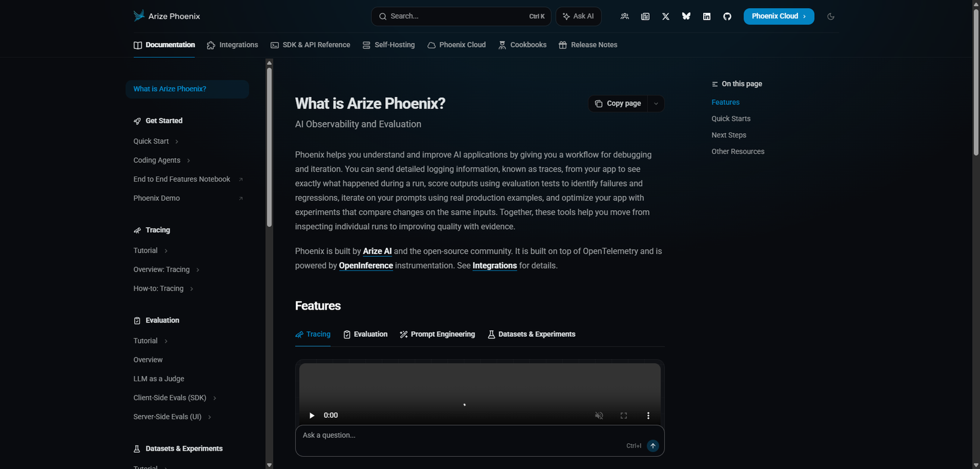
Task: Open the Copy page dropdown arrow
Action: (656, 104)
